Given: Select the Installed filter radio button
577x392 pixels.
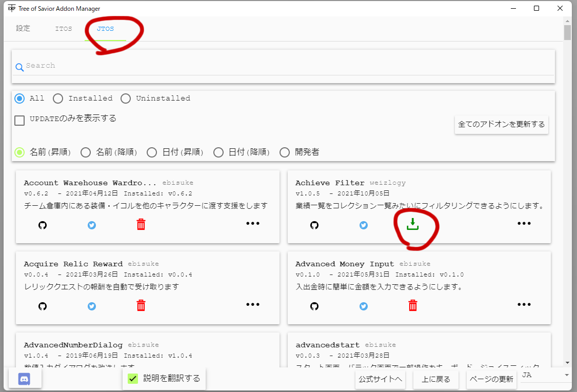Looking at the screenshot, I should coord(58,99).
